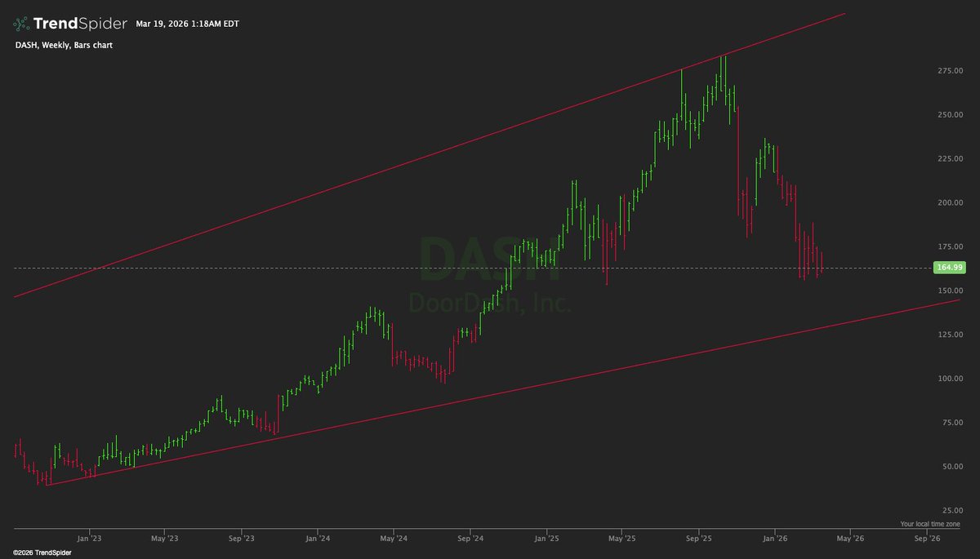This screenshot has width=980, height=559.
Task: Click the green 164.99 current price tag
Action: coord(949,268)
